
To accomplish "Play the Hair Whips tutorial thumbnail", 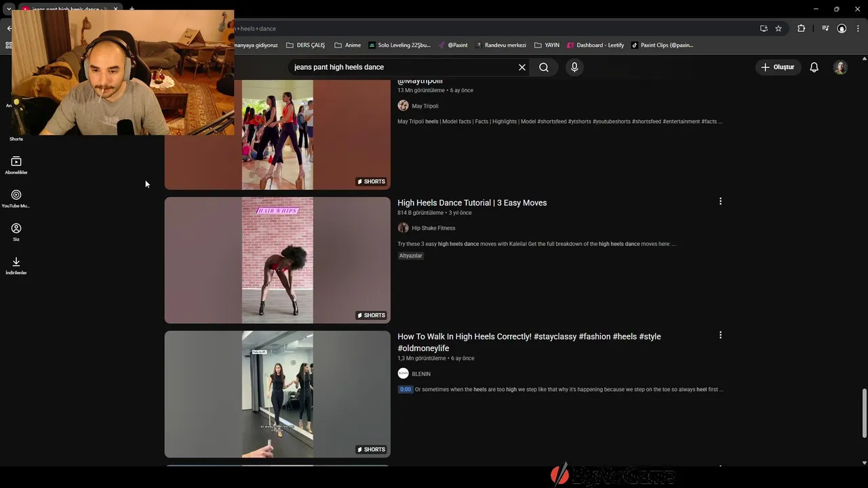I will 277,260.
